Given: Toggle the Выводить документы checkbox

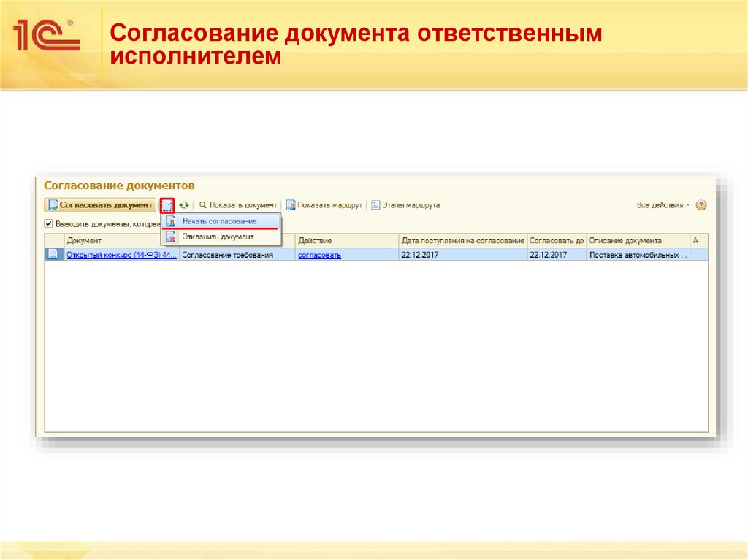Looking at the screenshot, I should [x=47, y=223].
